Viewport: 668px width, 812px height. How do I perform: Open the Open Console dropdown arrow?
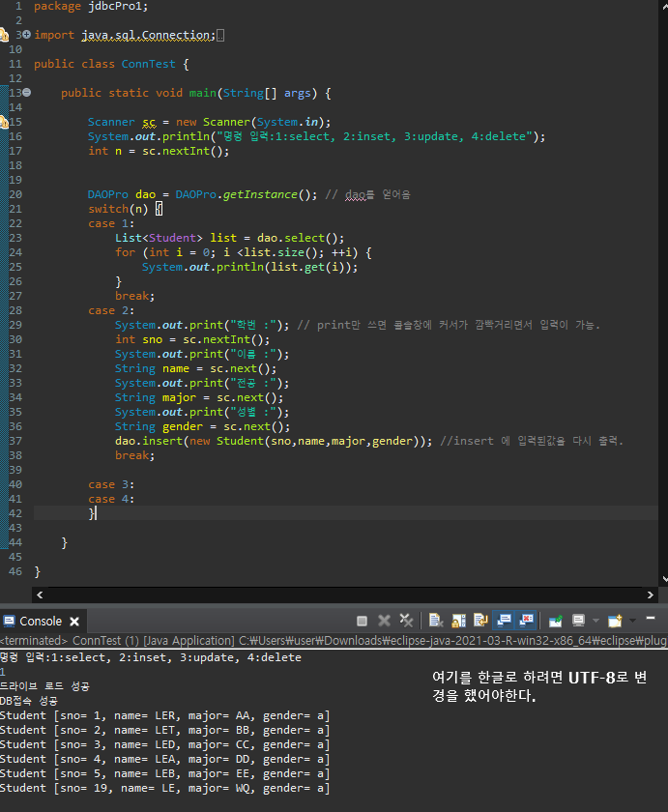[633, 621]
